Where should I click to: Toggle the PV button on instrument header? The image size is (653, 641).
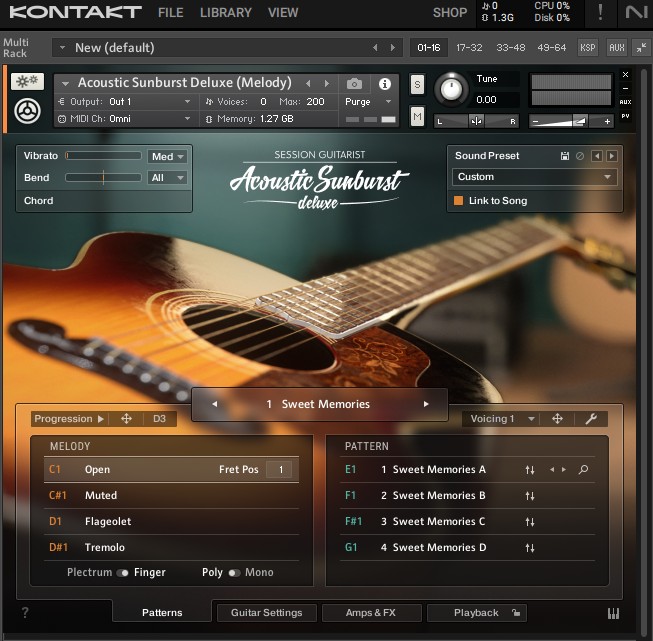click(x=625, y=116)
